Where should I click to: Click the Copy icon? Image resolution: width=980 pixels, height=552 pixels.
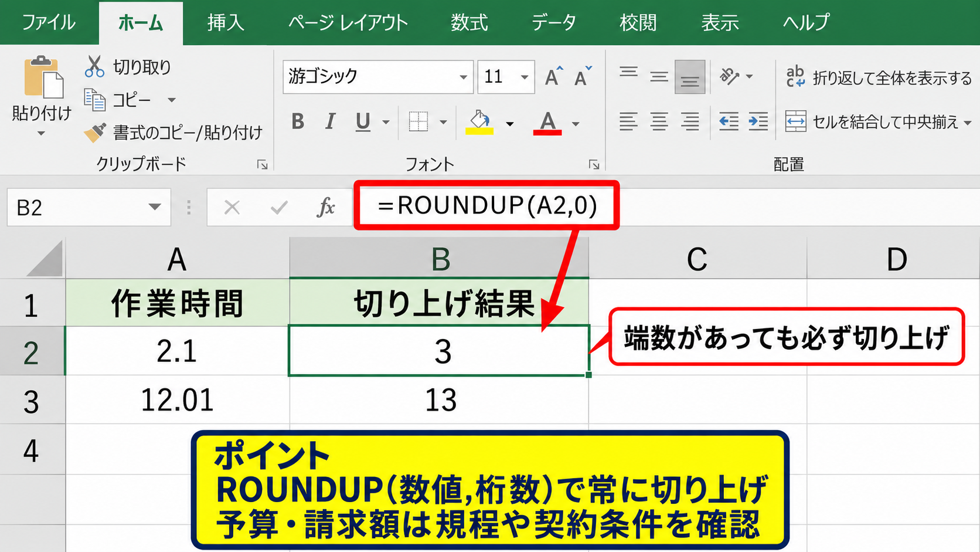click(x=94, y=100)
